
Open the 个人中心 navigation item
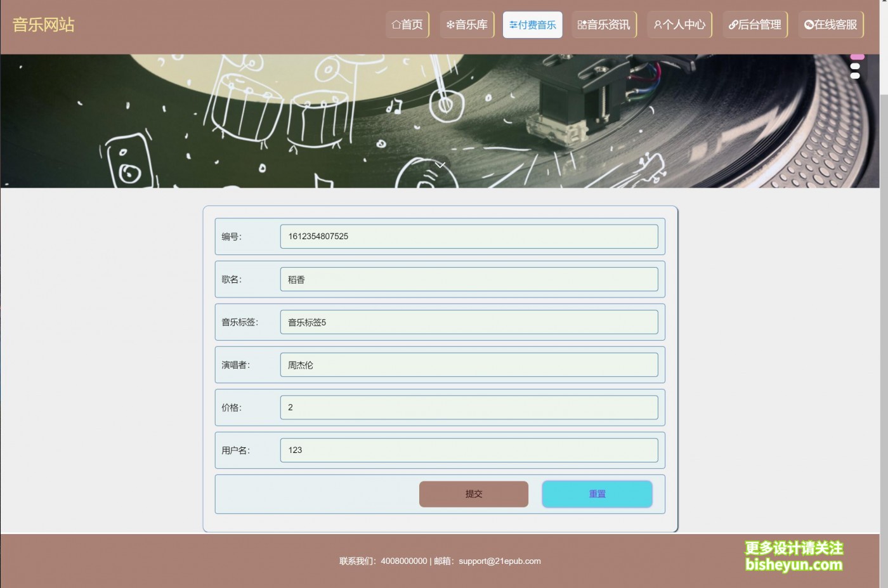679,24
